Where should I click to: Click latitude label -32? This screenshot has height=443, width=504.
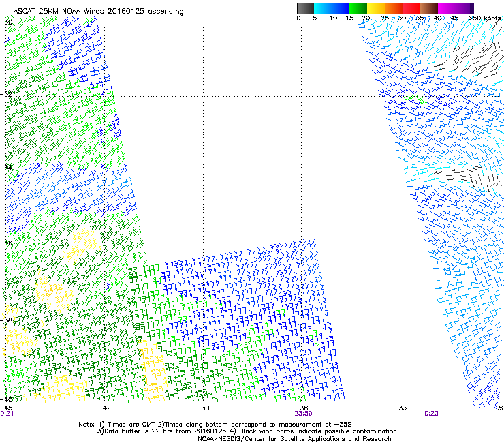(6, 94)
